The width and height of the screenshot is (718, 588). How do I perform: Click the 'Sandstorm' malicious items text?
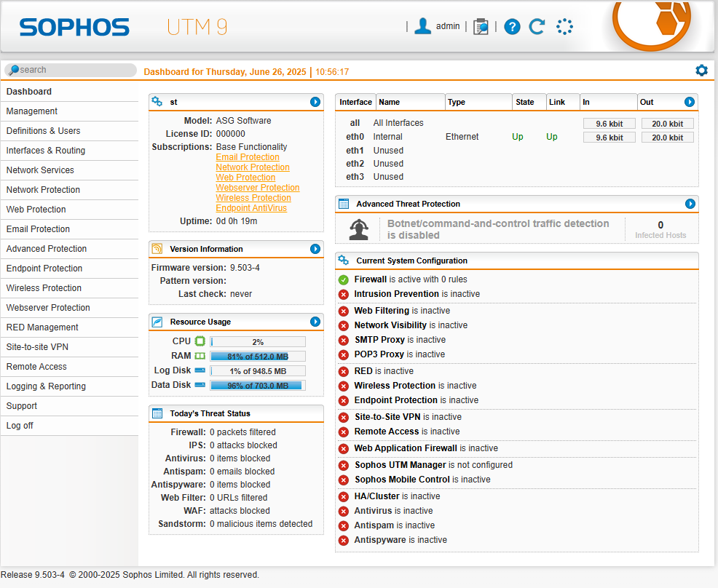coord(235,524)
